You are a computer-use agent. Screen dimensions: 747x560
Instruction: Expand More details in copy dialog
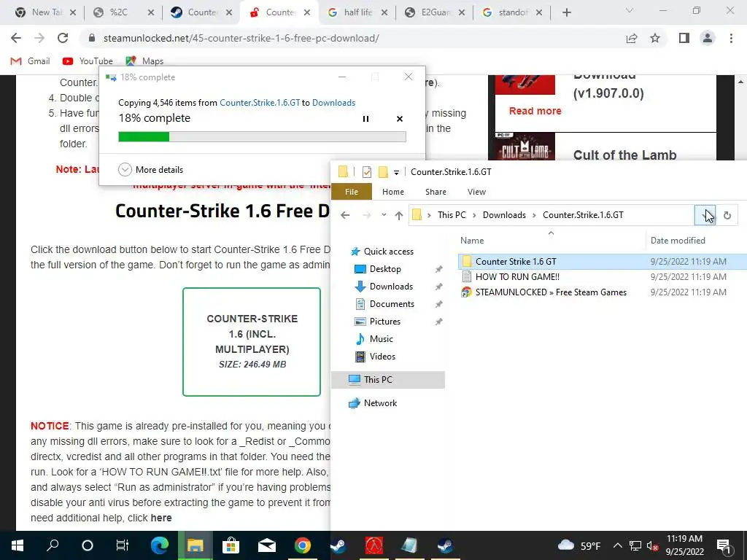coord(150,169)
